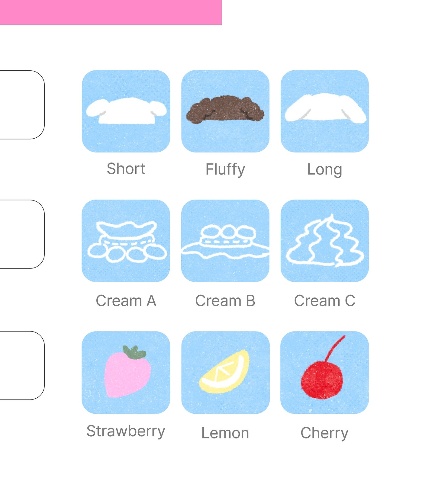
Task: Pick the Long ears icon
Action: pyautogui.click(x=325, y=111)
